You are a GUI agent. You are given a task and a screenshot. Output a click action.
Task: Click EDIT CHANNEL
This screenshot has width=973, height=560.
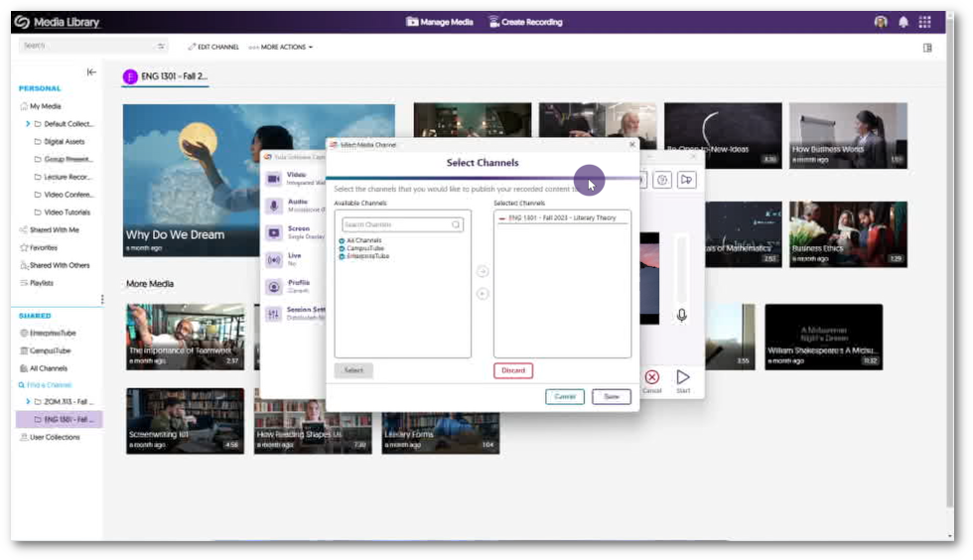pyautogui.click(x=213, y=47)
